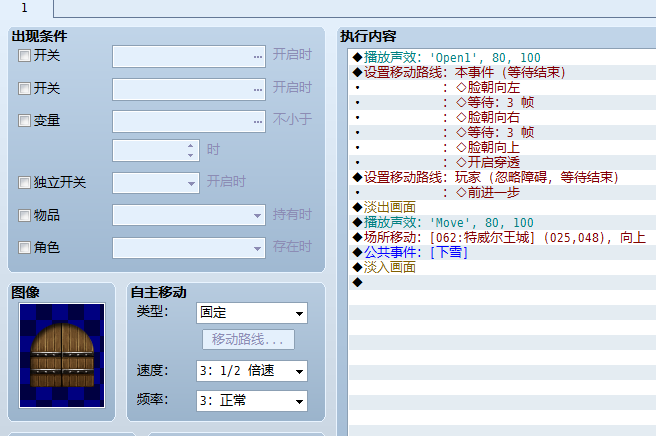
Task: Select the 脸朝向右 move route line
Action: tap(502, 118)
